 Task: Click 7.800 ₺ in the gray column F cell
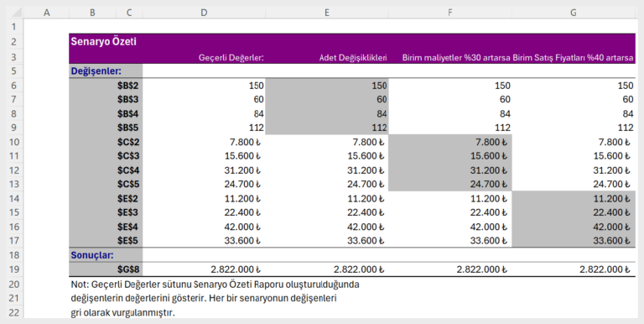(x=450, y=142)
